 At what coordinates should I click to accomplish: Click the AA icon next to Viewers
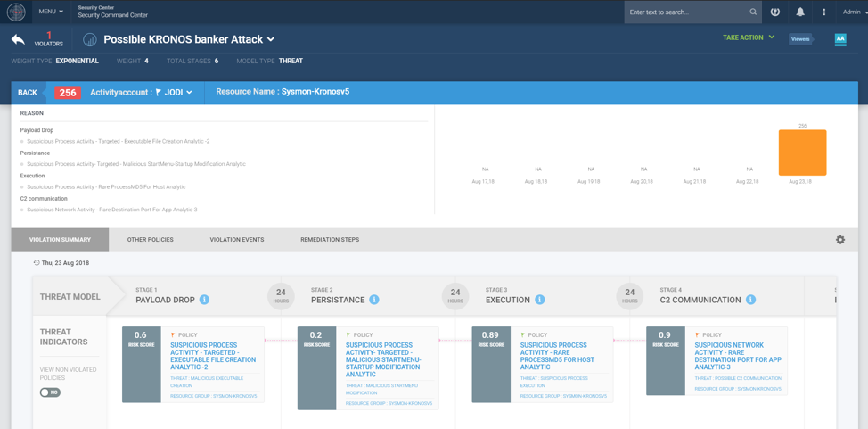point(839,39)
